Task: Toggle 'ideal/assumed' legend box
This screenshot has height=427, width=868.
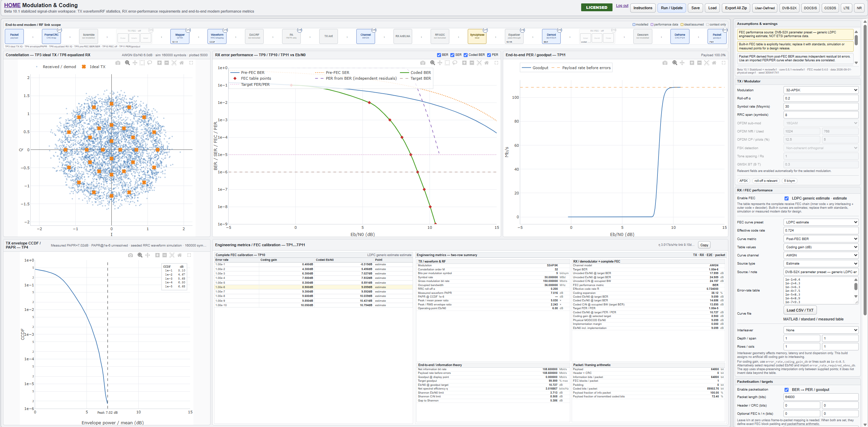Action: point(682,25)
